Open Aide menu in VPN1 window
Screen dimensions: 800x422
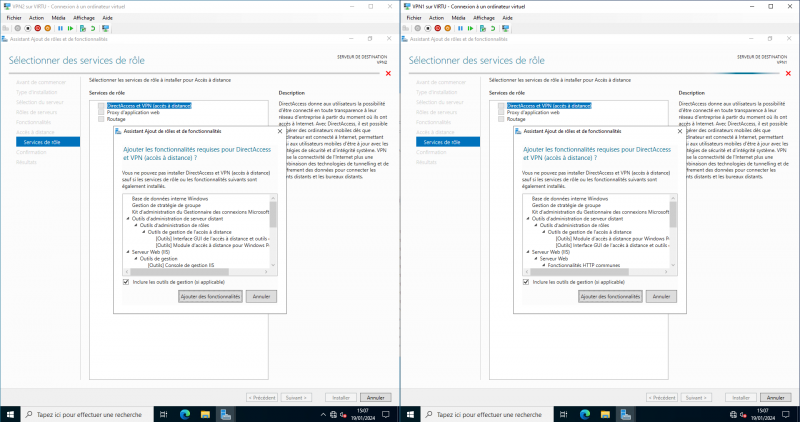pos(507,18)
